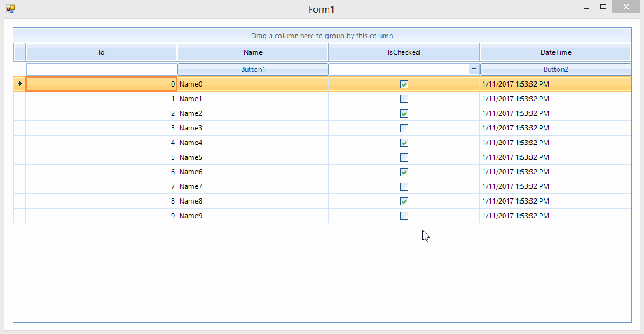The width and height of the screenshot is (644, 334).
Task: Sort by the Name column header
Action: (x=252, y=52)
